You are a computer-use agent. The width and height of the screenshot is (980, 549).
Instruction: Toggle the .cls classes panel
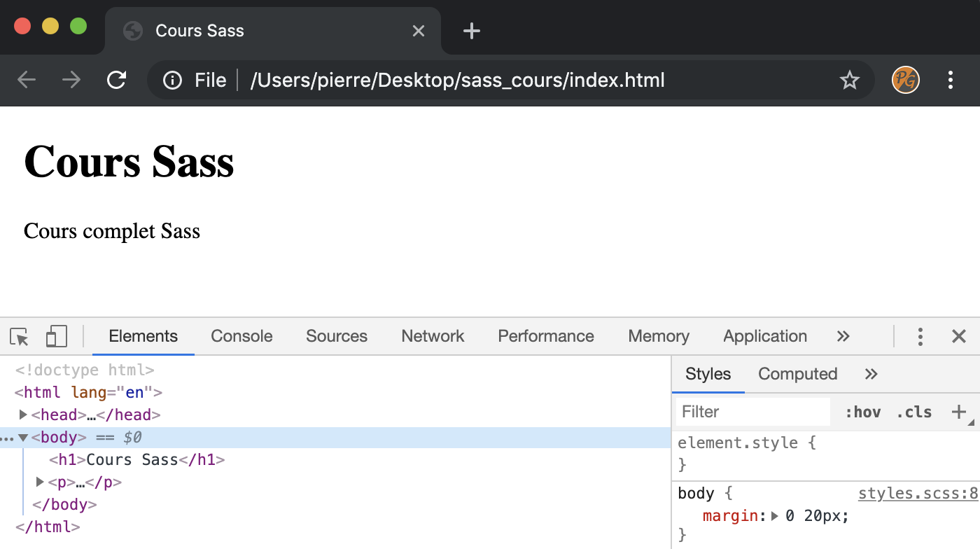click(913, 412)
